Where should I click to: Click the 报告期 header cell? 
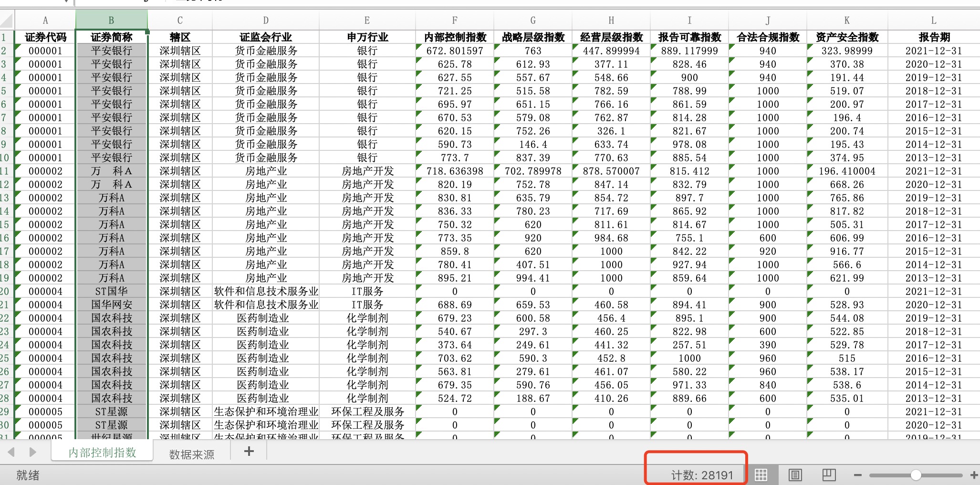934,37
